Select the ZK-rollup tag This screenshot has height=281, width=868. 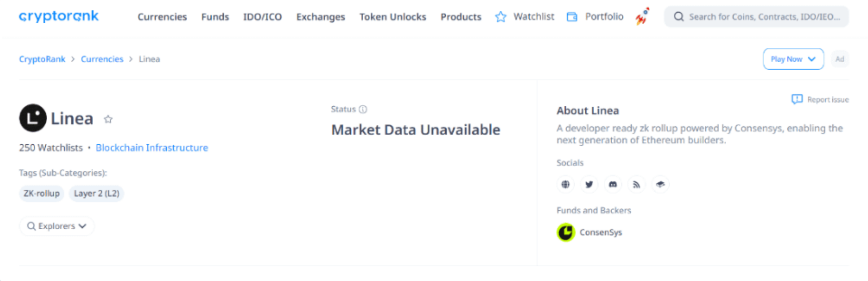click(x=41, y=194)
